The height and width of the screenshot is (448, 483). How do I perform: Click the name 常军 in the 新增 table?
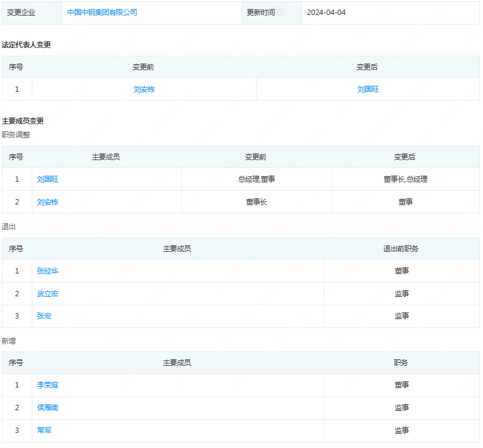(44, 431)
